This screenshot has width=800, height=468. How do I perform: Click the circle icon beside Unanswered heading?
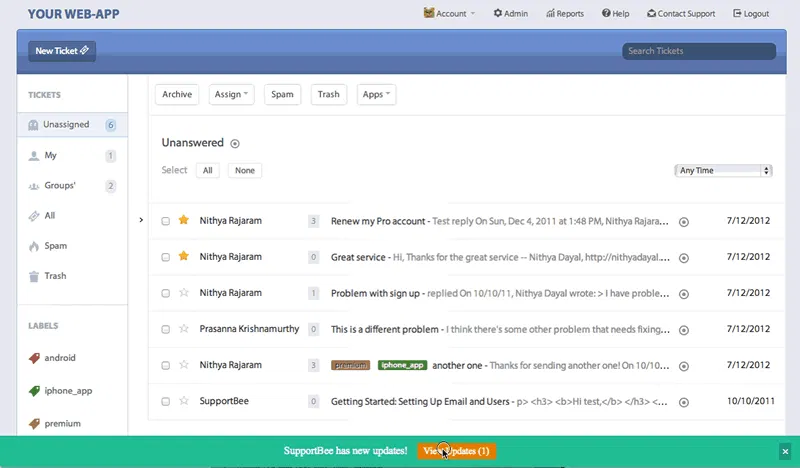click(235, 143)
